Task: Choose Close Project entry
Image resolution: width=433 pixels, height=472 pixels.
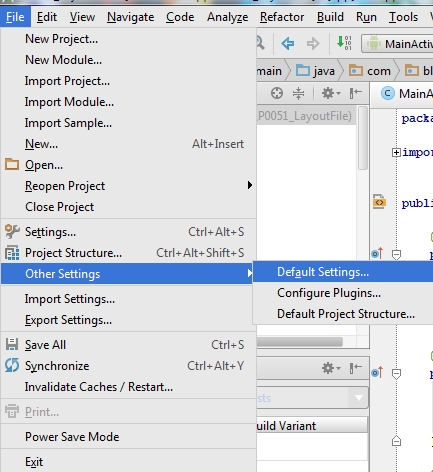Action: pos(128,207)
